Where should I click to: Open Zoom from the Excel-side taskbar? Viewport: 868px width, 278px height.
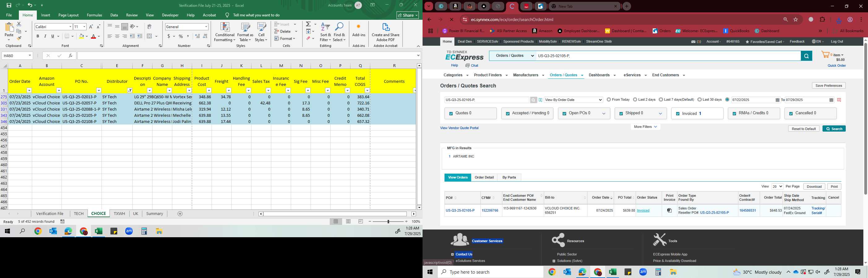pos(129,231)
